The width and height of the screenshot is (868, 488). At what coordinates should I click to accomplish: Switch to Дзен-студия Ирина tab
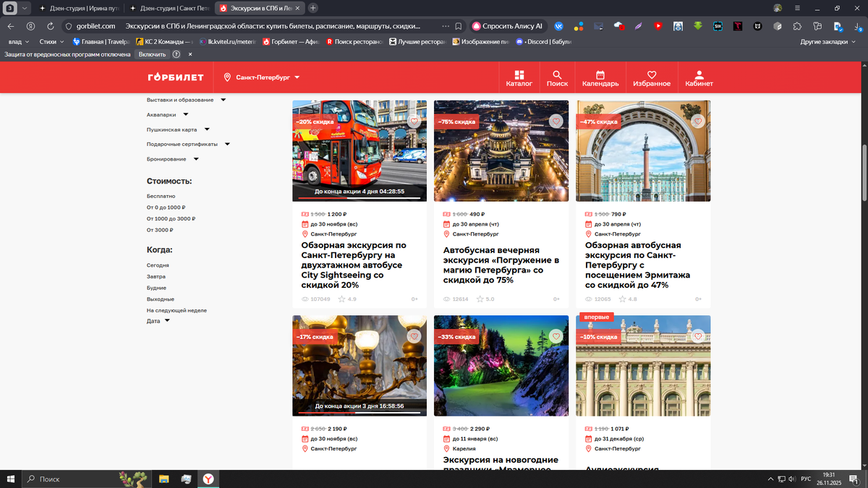(79, 8)
